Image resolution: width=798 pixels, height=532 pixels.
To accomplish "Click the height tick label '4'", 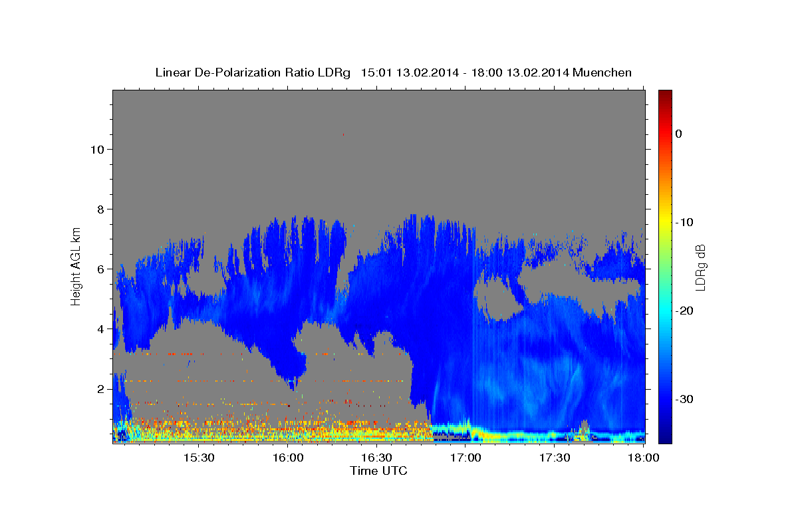I will (x=100, y=329).
